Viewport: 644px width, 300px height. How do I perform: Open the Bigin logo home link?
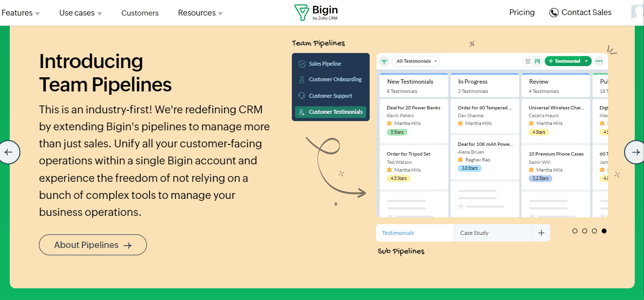click(316, 13)
